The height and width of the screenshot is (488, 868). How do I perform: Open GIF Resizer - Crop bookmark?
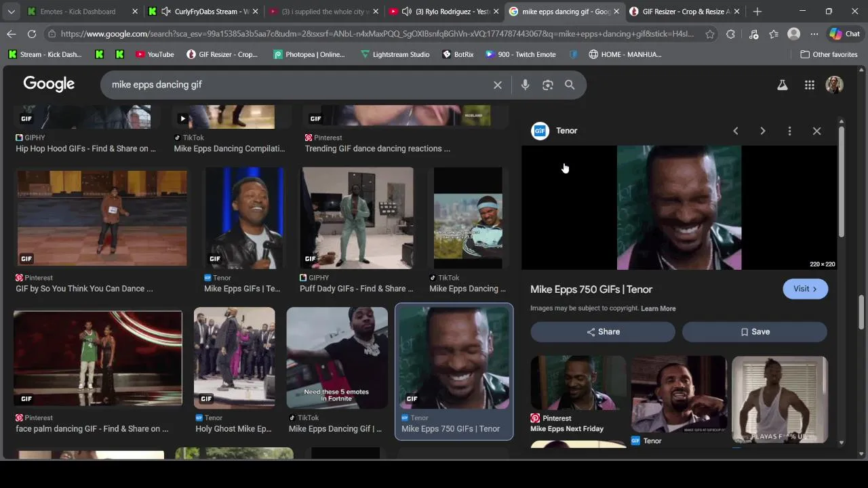click(222, 54)
